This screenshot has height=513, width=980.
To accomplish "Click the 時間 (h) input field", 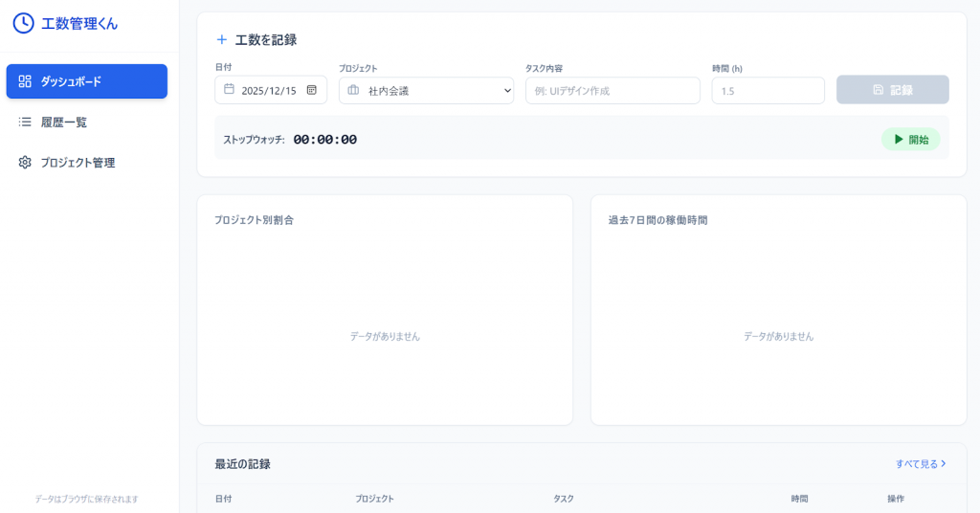I will 768,91.
